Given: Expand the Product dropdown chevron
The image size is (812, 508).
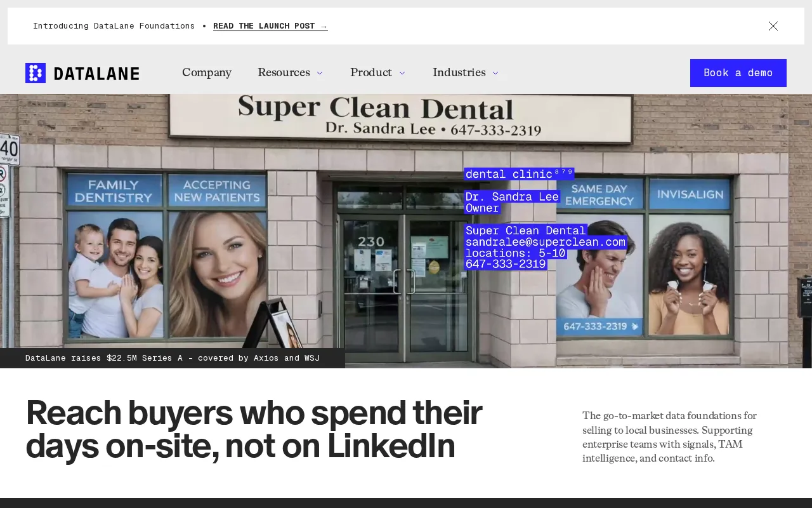Looking at the screenshot, I should 402,73.
